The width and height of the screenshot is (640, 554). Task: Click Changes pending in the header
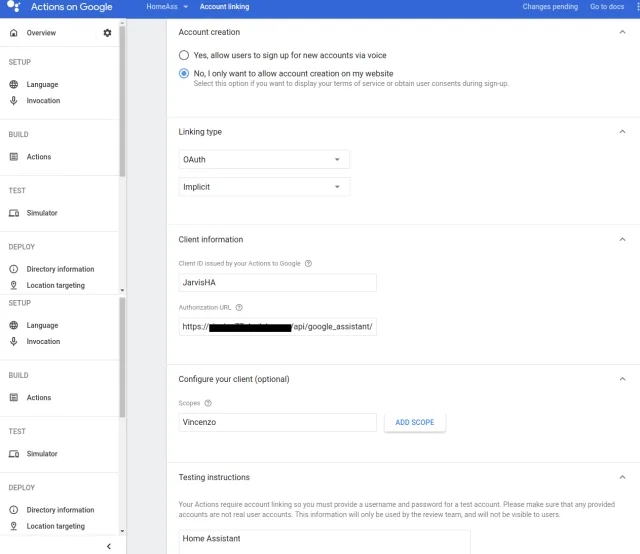pos(550,7)
